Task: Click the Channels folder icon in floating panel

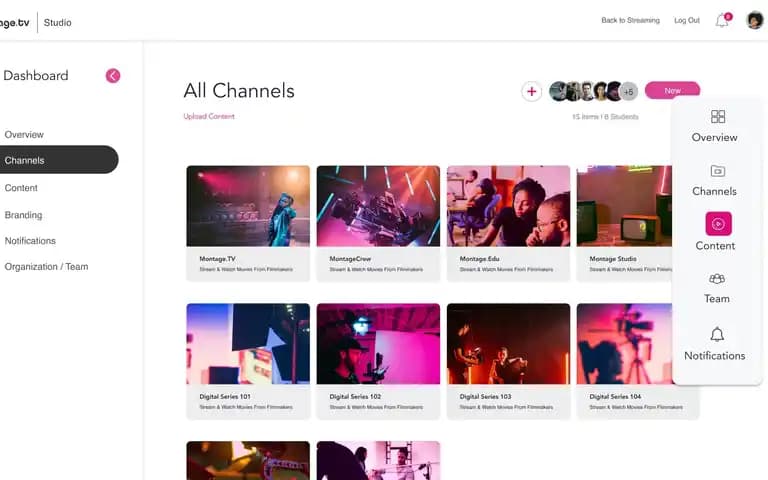Action: click(x=718, y=171)
